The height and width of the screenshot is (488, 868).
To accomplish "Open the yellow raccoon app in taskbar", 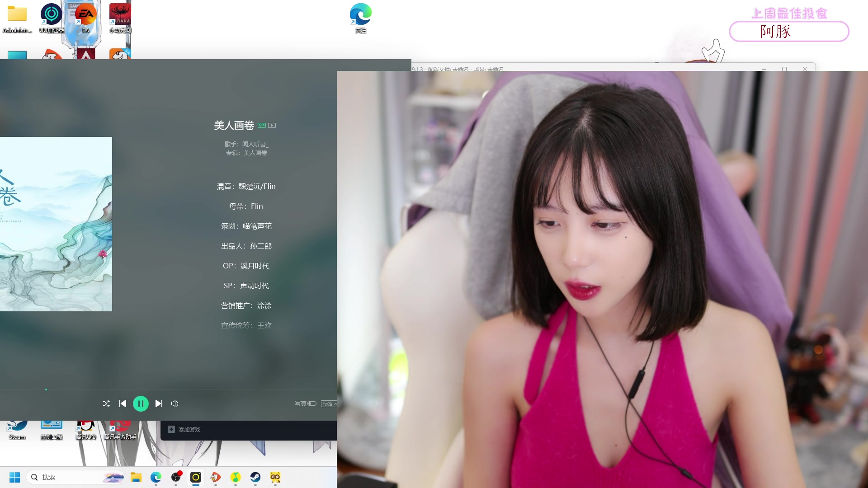I will point(275,477).
